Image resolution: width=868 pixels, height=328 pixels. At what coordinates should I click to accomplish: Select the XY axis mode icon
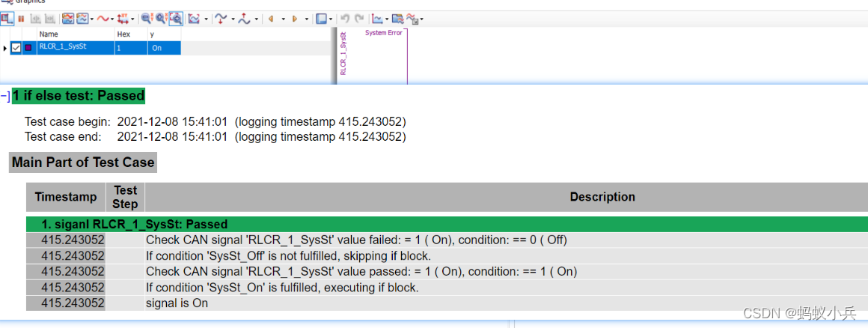tap(123, 19)
